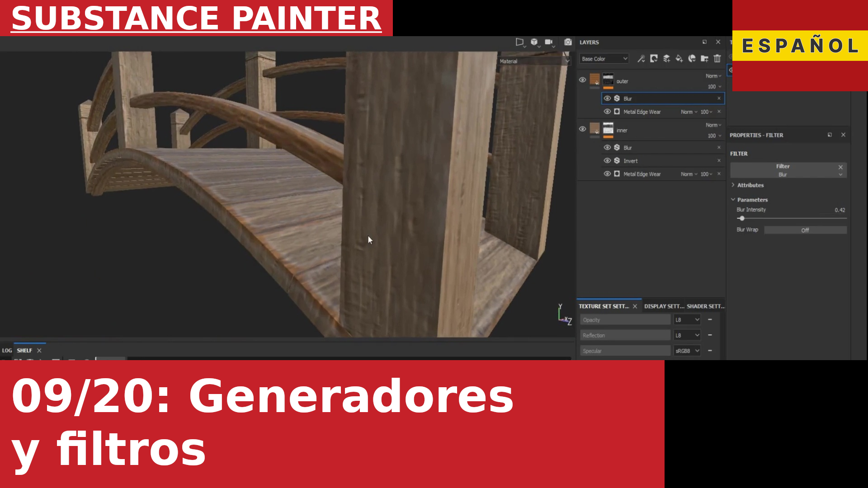Add a folder to the layer stack
The height and width of the screenshot is (488, 868).
[704, 58]
